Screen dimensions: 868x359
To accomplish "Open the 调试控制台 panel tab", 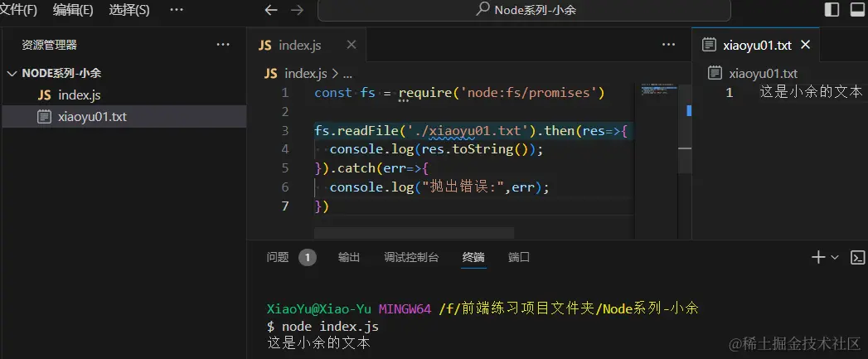I will click(x=411, y=257).
